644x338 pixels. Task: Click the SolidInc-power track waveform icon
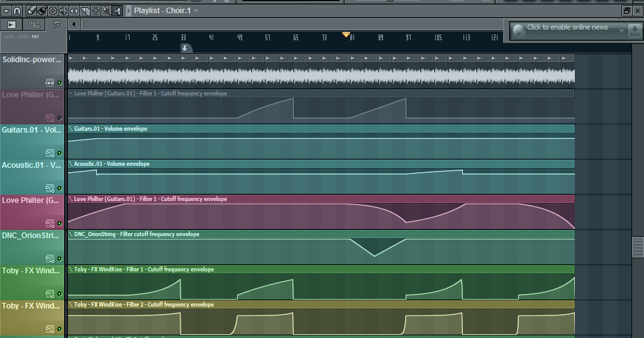[50, 83]
